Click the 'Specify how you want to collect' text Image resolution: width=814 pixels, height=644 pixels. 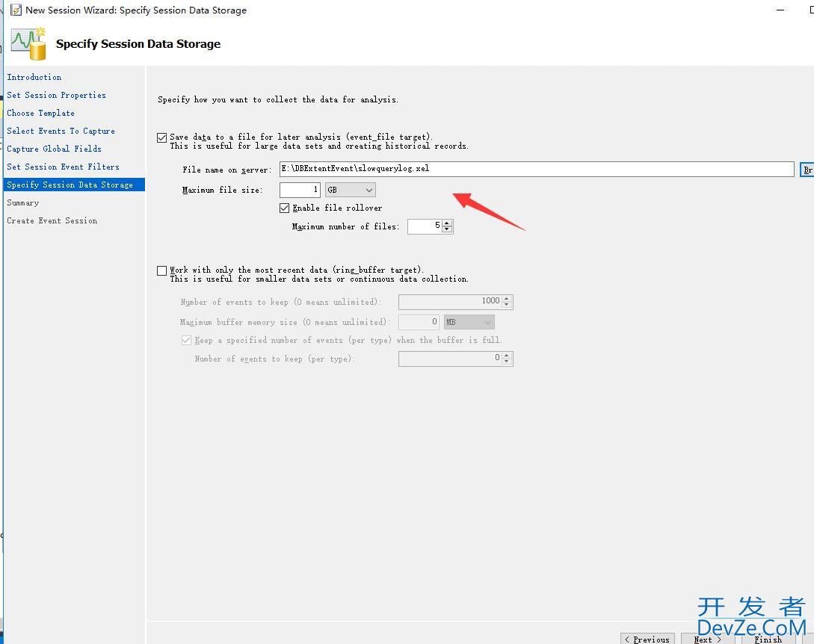pyautogui.click(x=278, y=99)
